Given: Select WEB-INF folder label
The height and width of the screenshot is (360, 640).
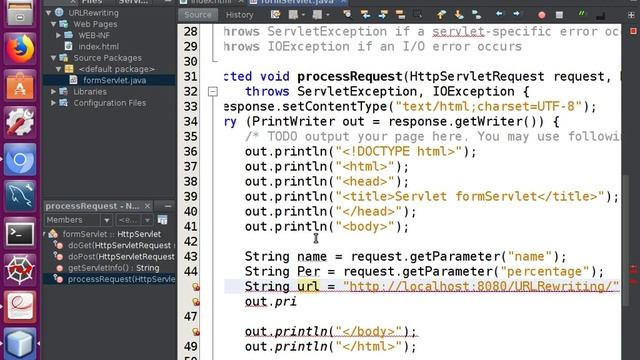Looking at the screenshot, I should tap(94, 36).
